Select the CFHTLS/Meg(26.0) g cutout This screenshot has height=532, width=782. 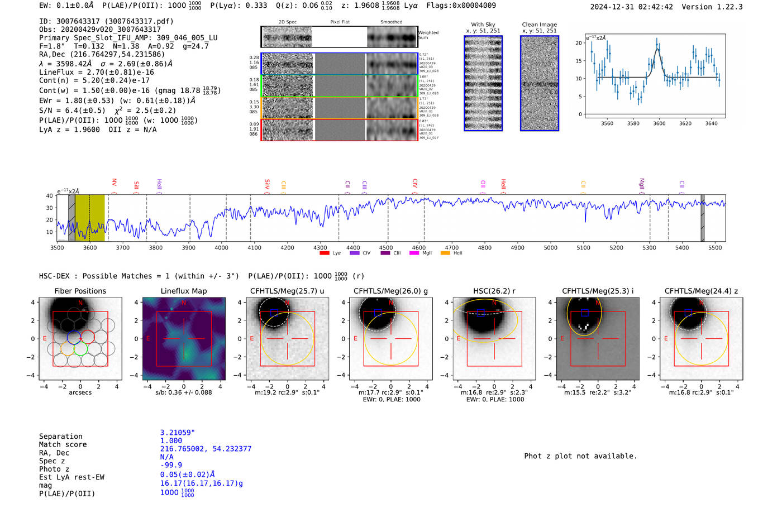391,338
